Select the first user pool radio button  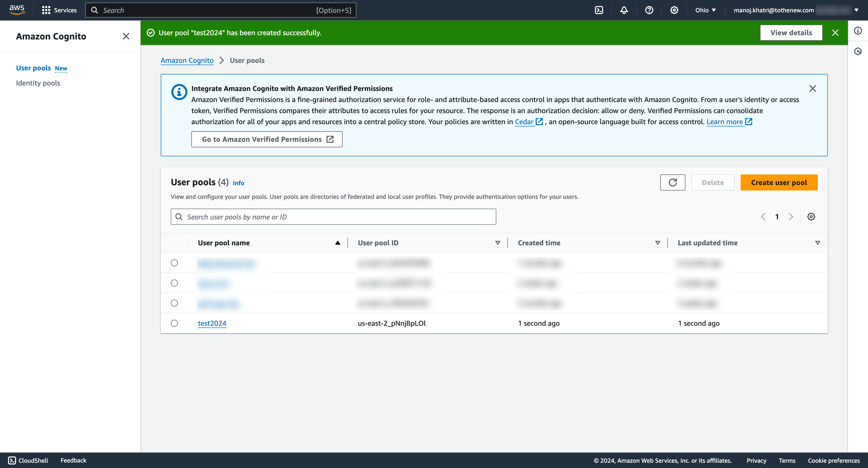click(174, 263)
